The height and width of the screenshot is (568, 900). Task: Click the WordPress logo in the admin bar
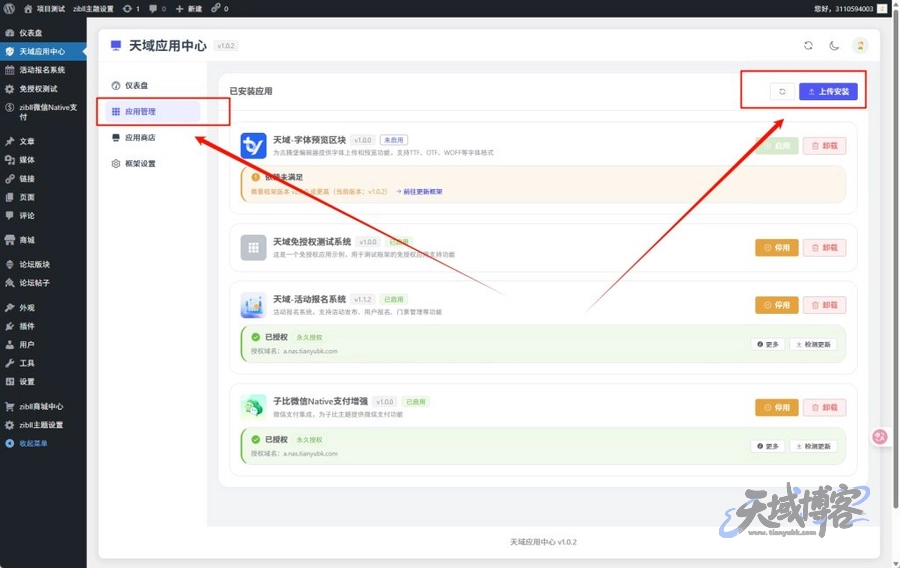click(9, 8)
